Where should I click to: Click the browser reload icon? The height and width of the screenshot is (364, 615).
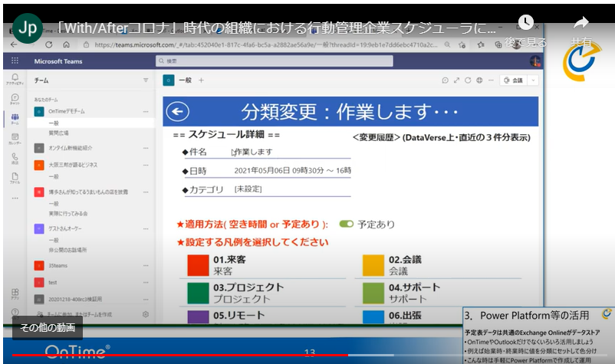48,44
